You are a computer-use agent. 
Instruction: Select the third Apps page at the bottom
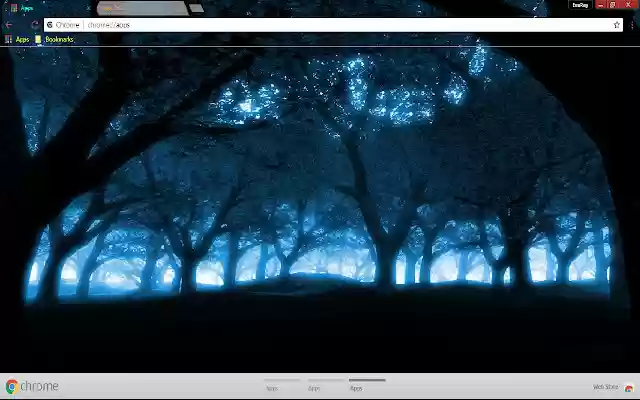pos(367,385)
